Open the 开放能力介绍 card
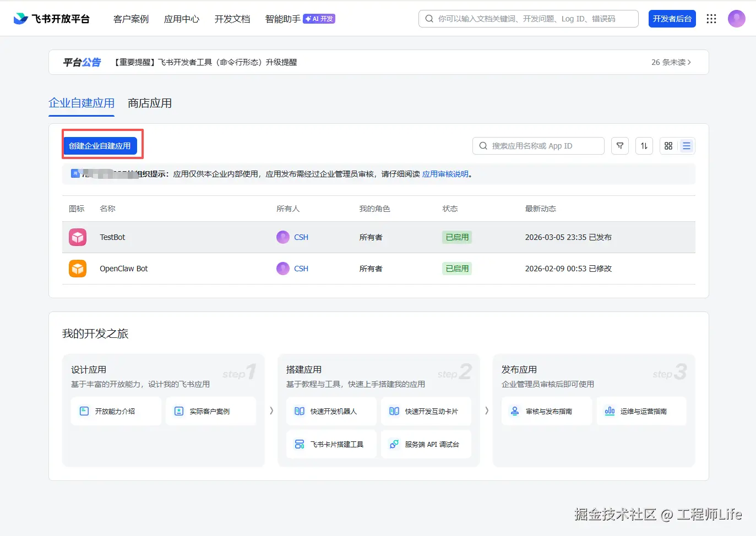 click(x=116, y=411)
